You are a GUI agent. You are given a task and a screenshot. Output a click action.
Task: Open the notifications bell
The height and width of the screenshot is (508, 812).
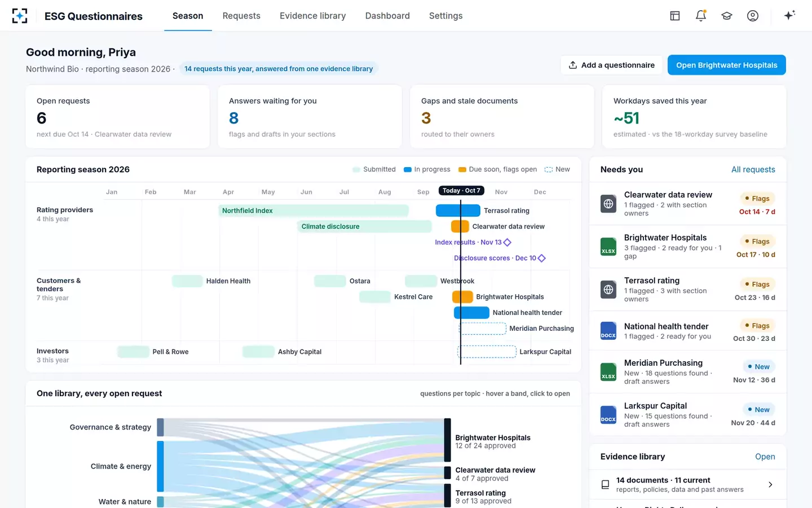point(701,16)
